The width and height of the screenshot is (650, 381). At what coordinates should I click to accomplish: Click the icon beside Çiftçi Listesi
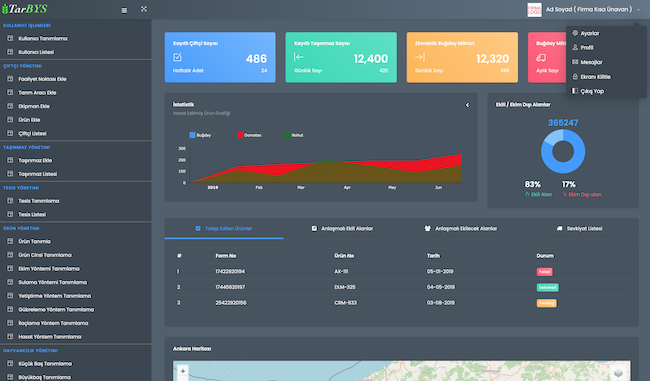[x=10, y=133]
